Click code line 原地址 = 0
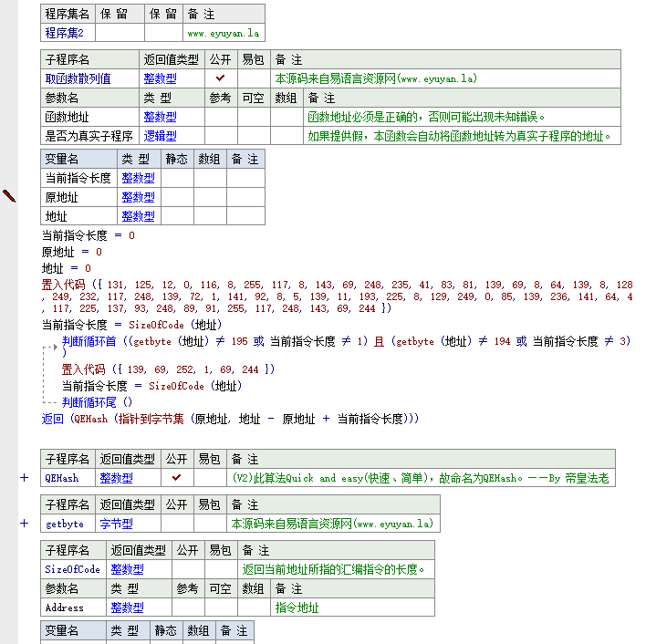Image resolution: width=646 pixels, height=644 pixels. (72, 252)
